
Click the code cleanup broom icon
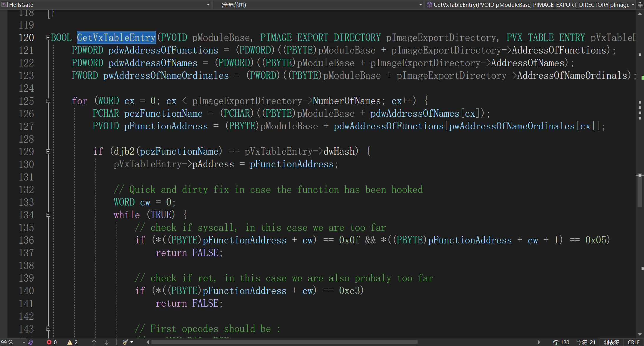(125, 342)
